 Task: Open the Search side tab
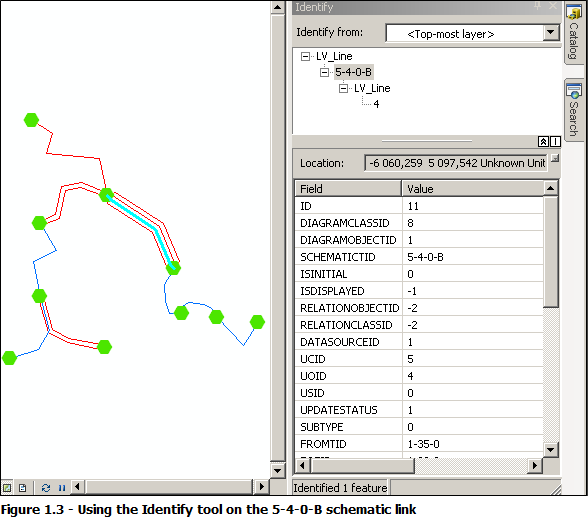pos(574,110)
